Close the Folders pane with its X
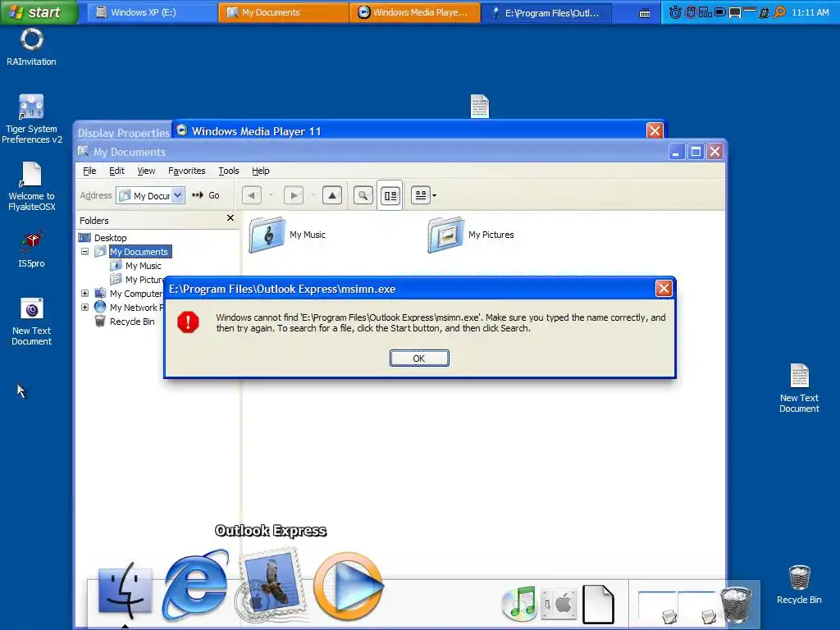The image size is (840, 630). [231, 218]
